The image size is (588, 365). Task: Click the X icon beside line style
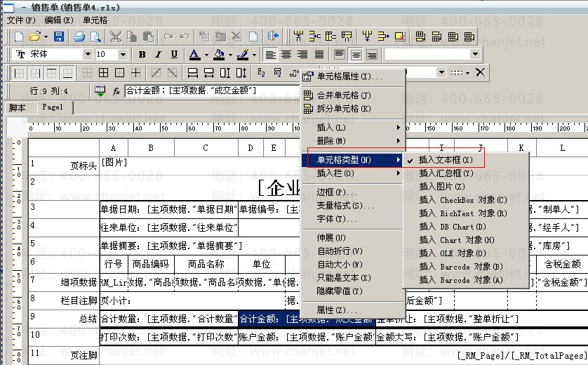tap(480, 72)
